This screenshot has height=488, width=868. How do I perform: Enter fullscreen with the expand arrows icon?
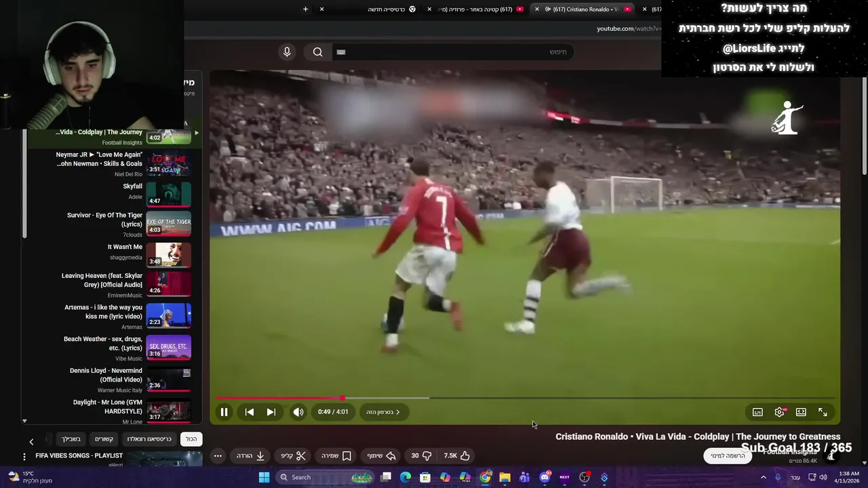tap(823, 412)
